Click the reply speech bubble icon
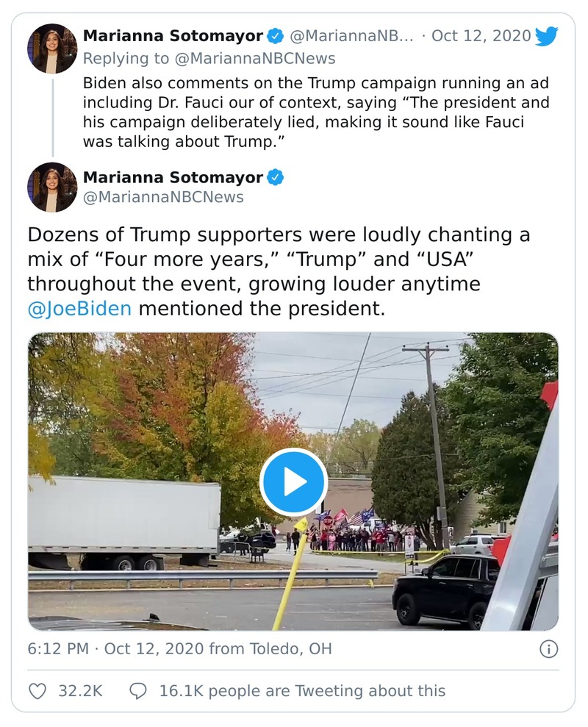Screen dimensions: 588x727 [x=137, y=691]
